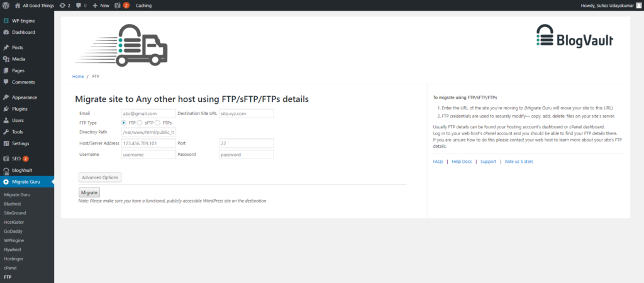This screenshot has width=644, height=283.
Task: Click the Destination Site URL field
Action: click(x=247, y=113)
